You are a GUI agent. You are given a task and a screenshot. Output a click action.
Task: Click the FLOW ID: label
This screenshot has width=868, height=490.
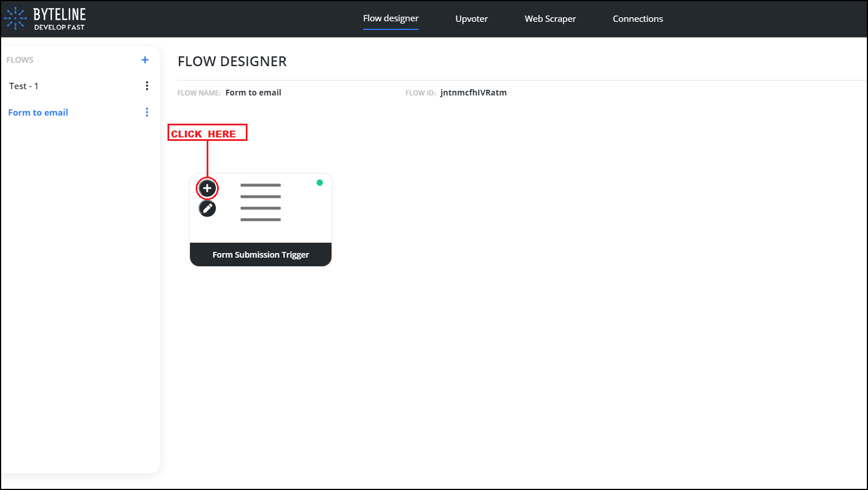click(x=421, y=93)
